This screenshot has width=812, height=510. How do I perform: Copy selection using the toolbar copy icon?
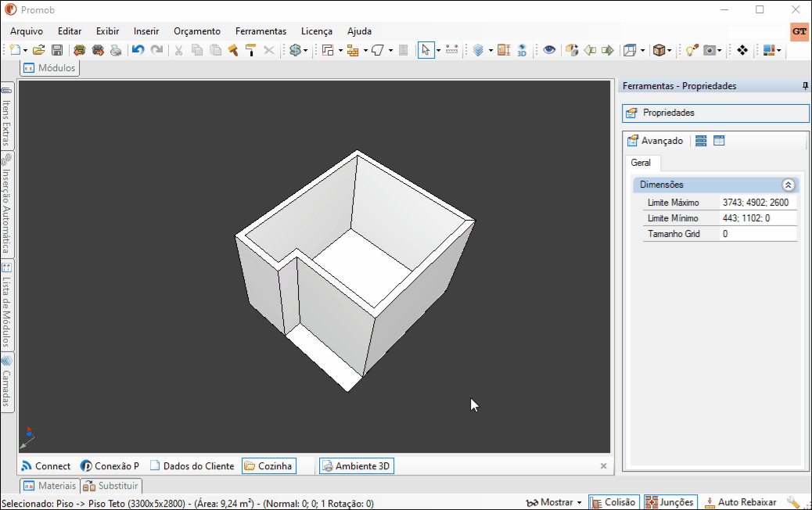coord(197,50)
